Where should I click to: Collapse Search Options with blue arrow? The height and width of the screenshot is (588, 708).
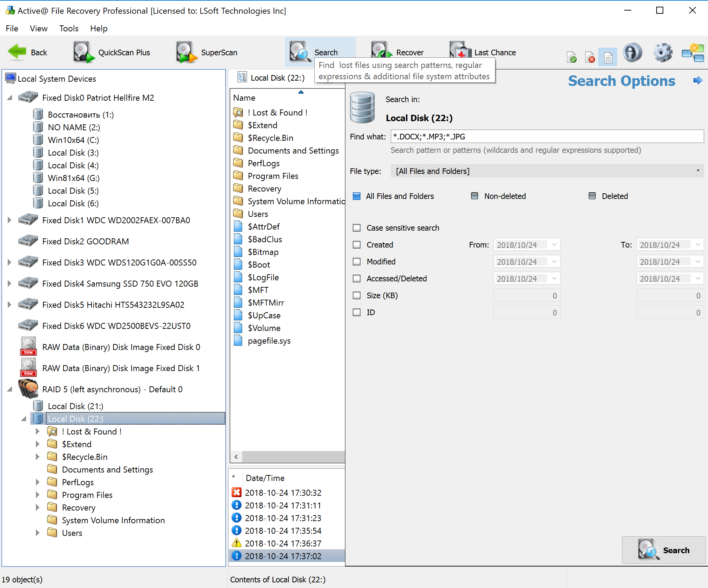point(698,81)
